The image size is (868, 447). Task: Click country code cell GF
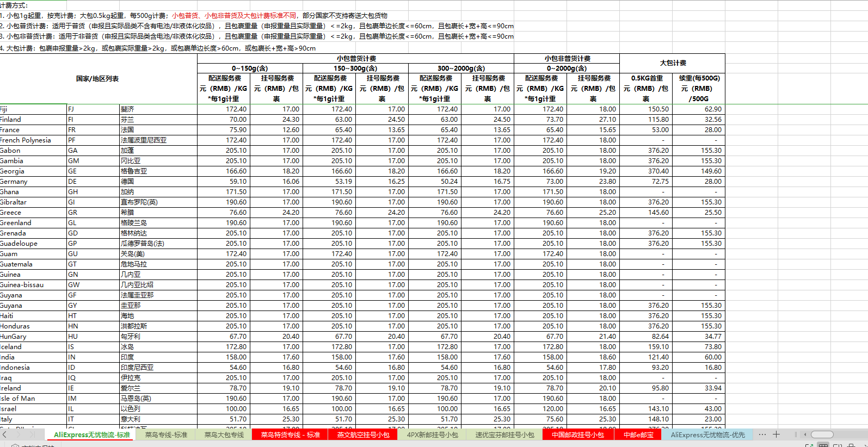point(93,295)
